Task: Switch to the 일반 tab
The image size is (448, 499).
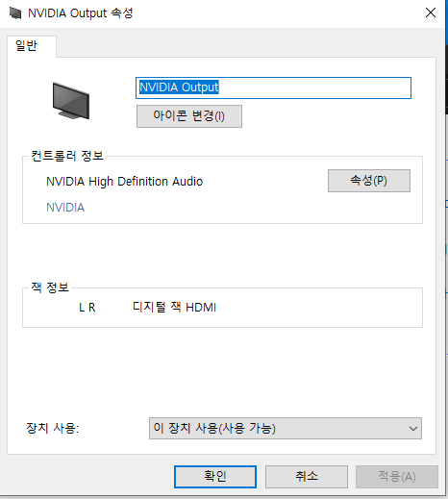Action: coord(32,46)
